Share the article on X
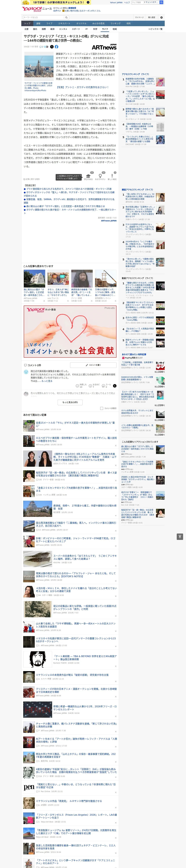This screenshot has width=186, height=868. pos(52,47)
